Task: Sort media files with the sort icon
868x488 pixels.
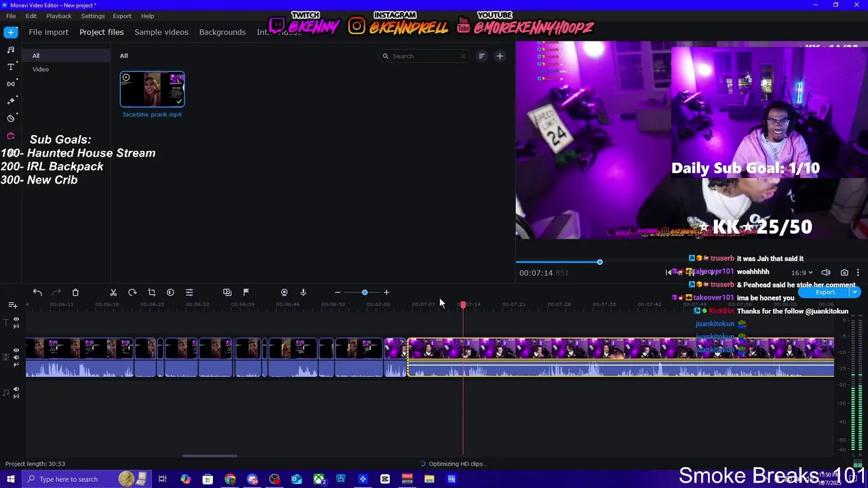Action: click(x=481, y=56)
